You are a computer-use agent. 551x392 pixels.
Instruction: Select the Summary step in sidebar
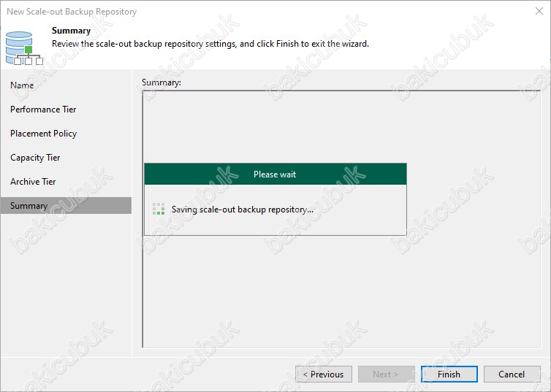66,206
